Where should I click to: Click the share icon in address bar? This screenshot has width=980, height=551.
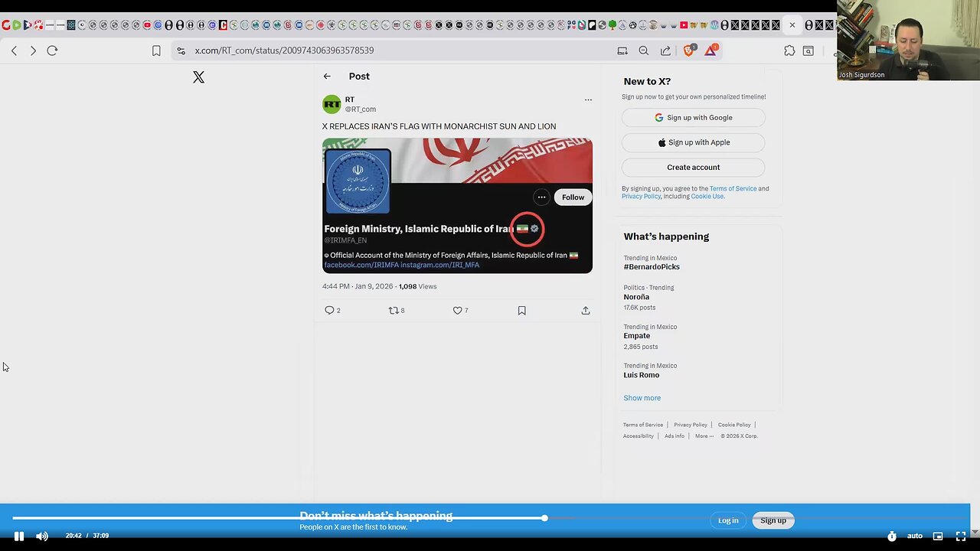click(x=665, y=51)
